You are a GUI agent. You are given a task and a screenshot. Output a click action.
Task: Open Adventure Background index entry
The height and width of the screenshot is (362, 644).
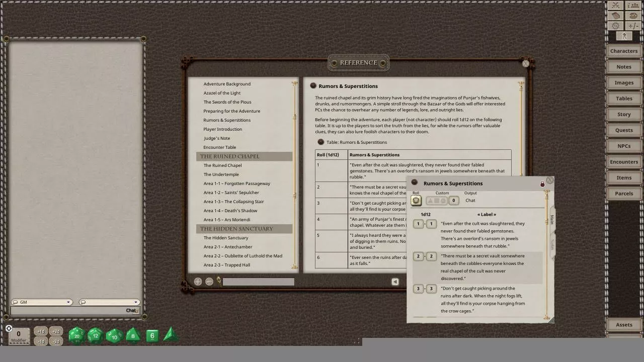227,84
